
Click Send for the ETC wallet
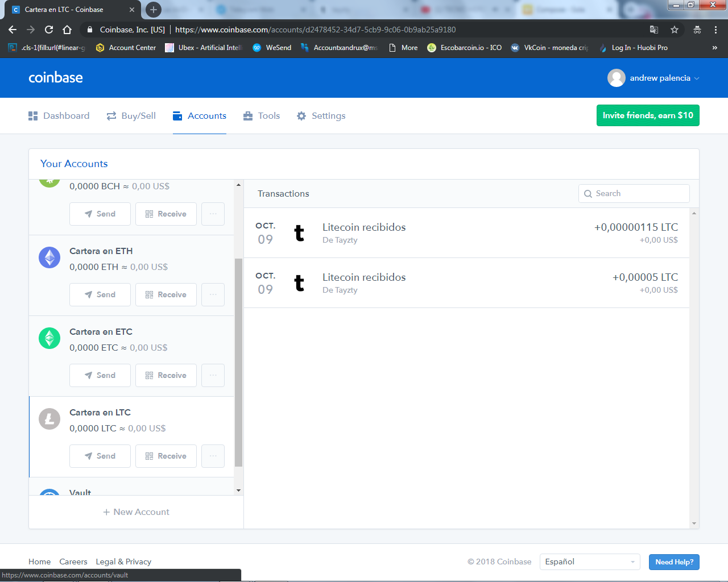pos(100,375)
